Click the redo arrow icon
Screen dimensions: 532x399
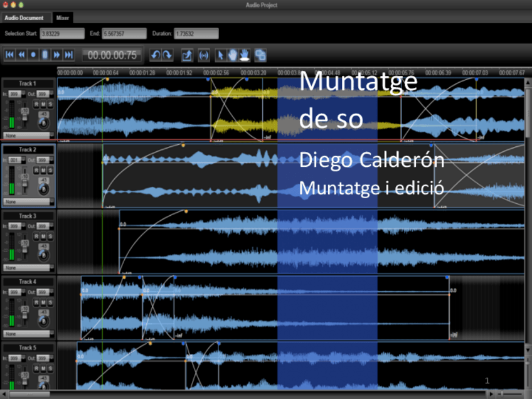pyautogui.click(x=167, y=55)
